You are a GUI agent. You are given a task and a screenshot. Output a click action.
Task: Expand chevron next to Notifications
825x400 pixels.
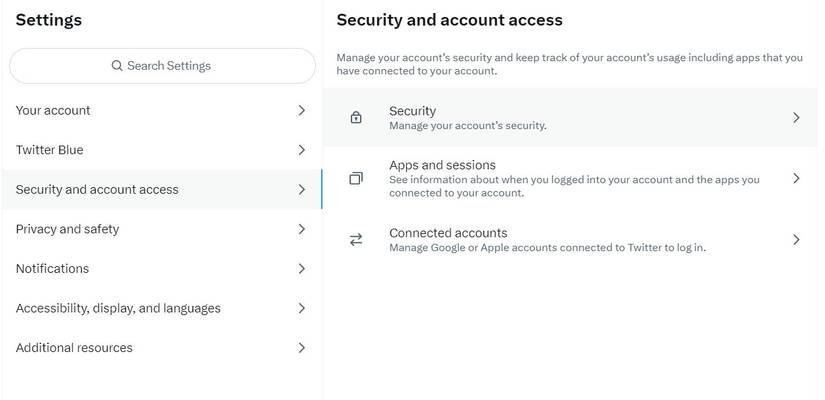pyautogui.click(x=301, y=268)
